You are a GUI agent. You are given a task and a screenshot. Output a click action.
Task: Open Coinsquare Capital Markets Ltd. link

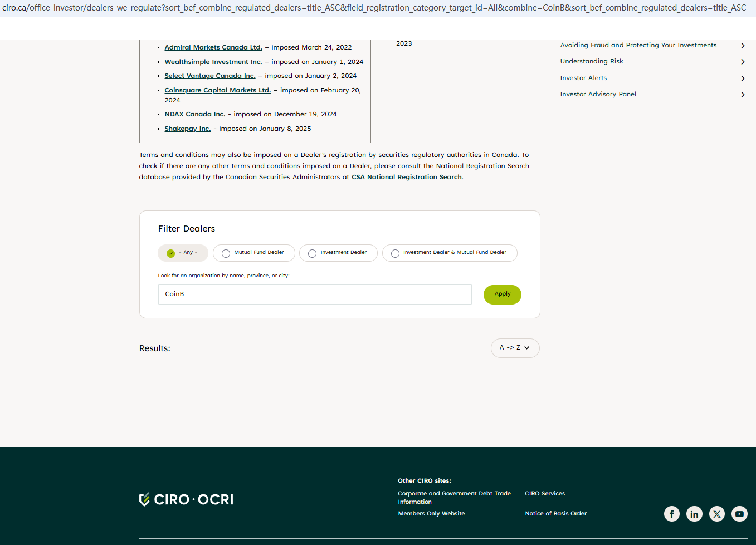click(218, 91)
